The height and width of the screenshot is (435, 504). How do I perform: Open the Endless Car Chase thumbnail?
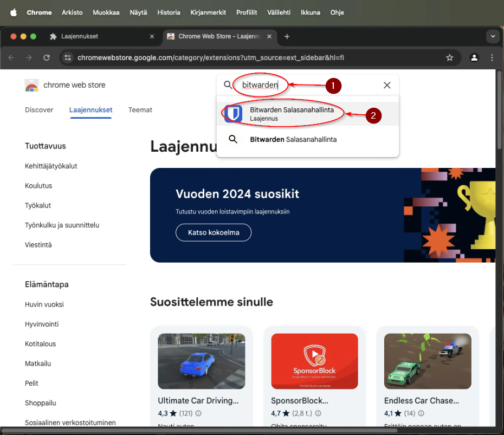point(428,361)
